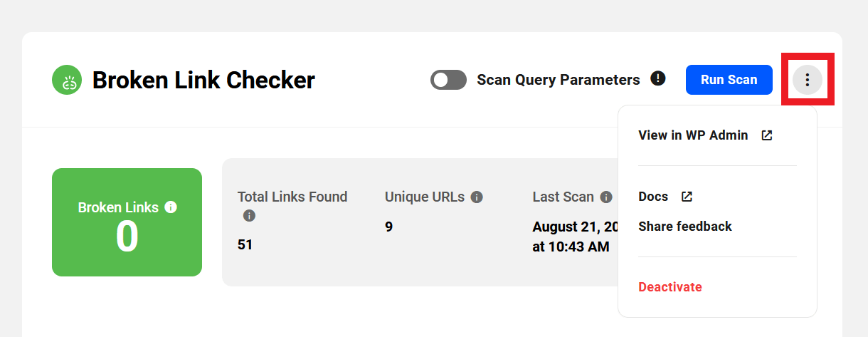Click the external-link icon next to Docs
Screen dimensions: 868x337
pyautogui.click(x=687, y=197)
